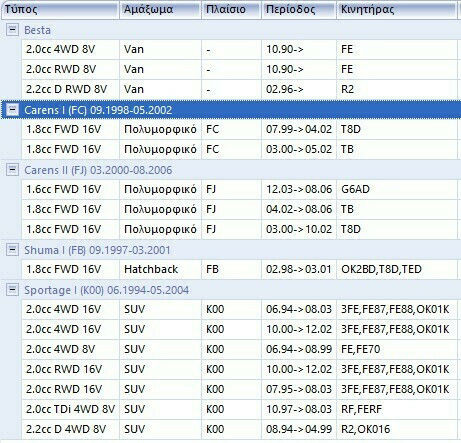The width and height of the screenshot is (461, 443).
Task: Sort by the Τύπος column header
Action: [60, 9]
